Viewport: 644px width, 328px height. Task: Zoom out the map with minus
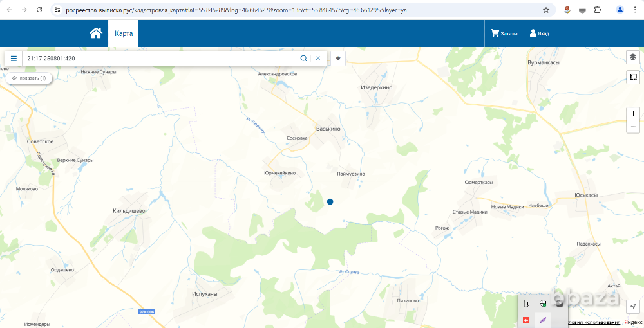pos(633,127)
